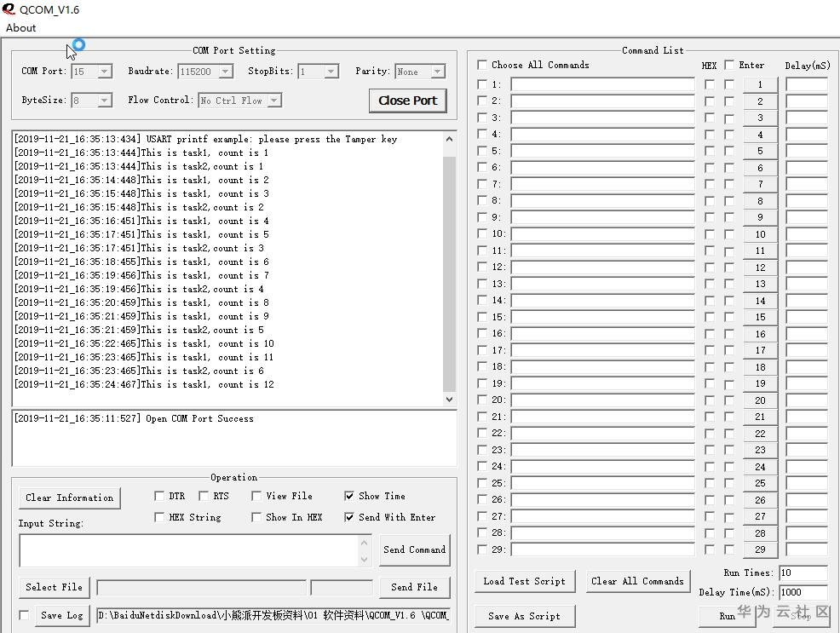Click Load Test Script button
This screenshot has width=840, height=633.
click(x=525, y=581)
